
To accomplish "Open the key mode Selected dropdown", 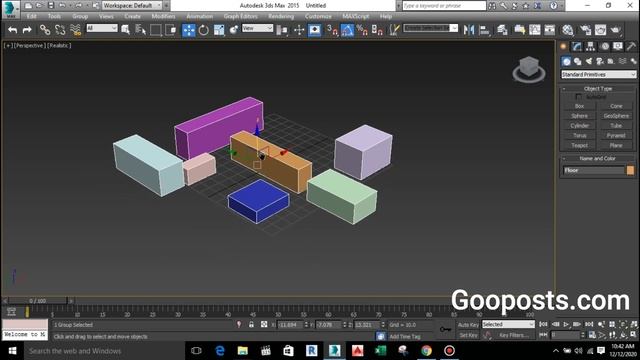I will point(508,324).
